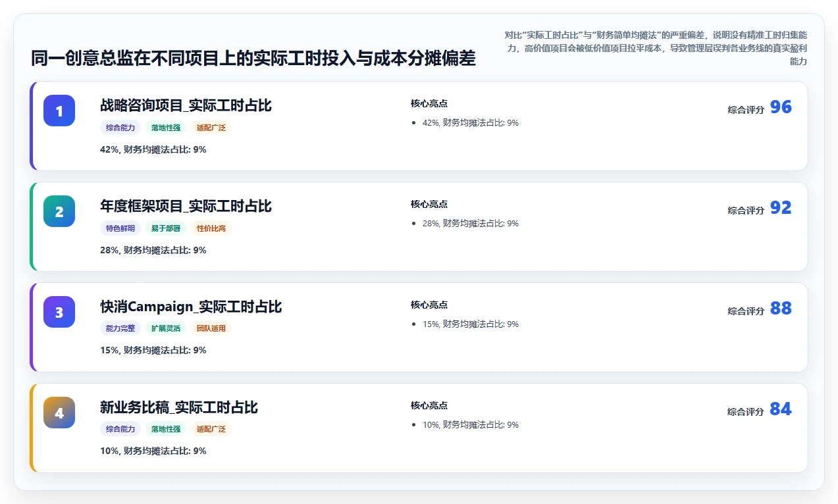Click 综合评分 label beside score 92
The image size is (838, 504).
click(x=746, y=211)
